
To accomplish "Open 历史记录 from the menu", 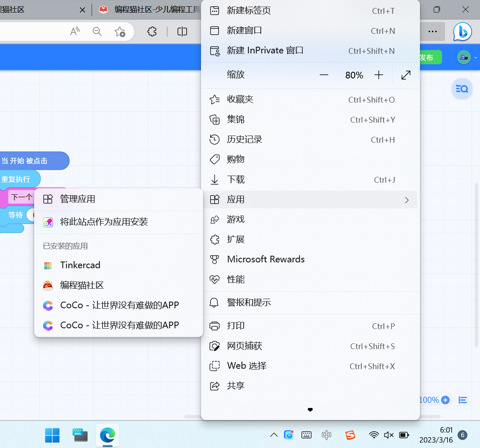I will click(x=310, y=140).
